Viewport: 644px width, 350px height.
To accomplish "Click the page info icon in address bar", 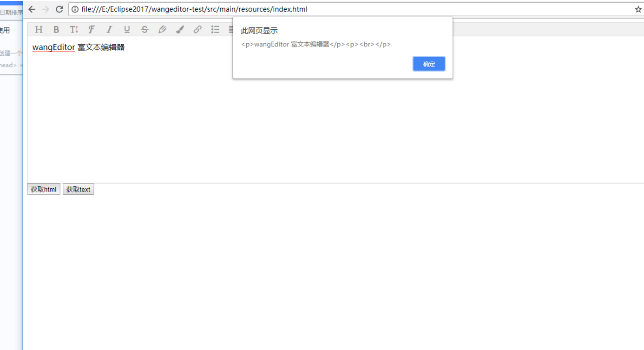I will pyautogui.click(x=74, y=9).
